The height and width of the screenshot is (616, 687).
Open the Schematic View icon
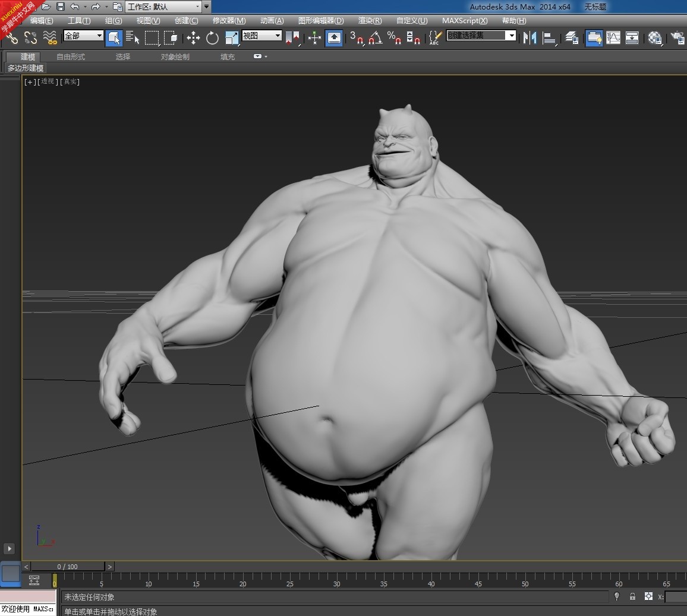tap(632, 38)
